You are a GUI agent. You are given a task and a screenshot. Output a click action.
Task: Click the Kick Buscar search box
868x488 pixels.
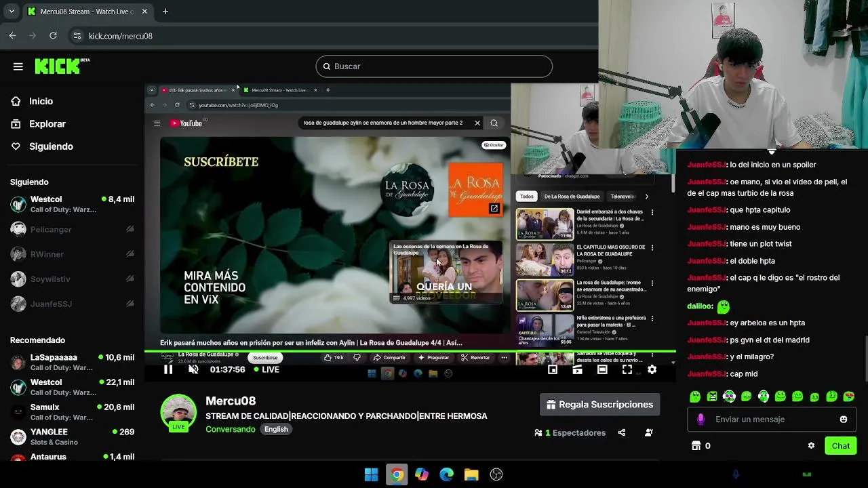[434, 66]
